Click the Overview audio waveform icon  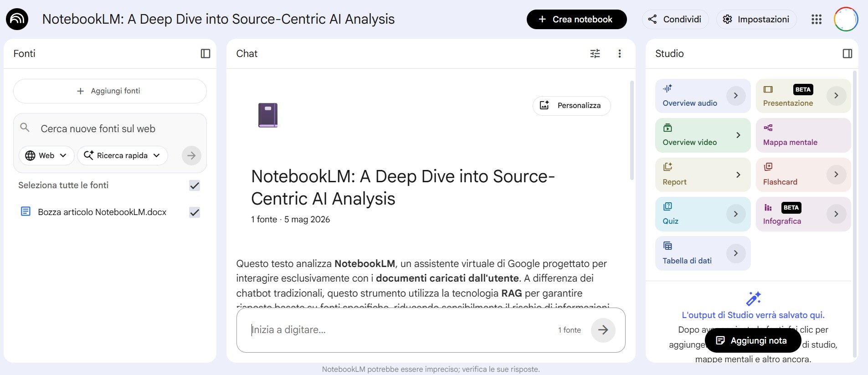coord(668,88)
